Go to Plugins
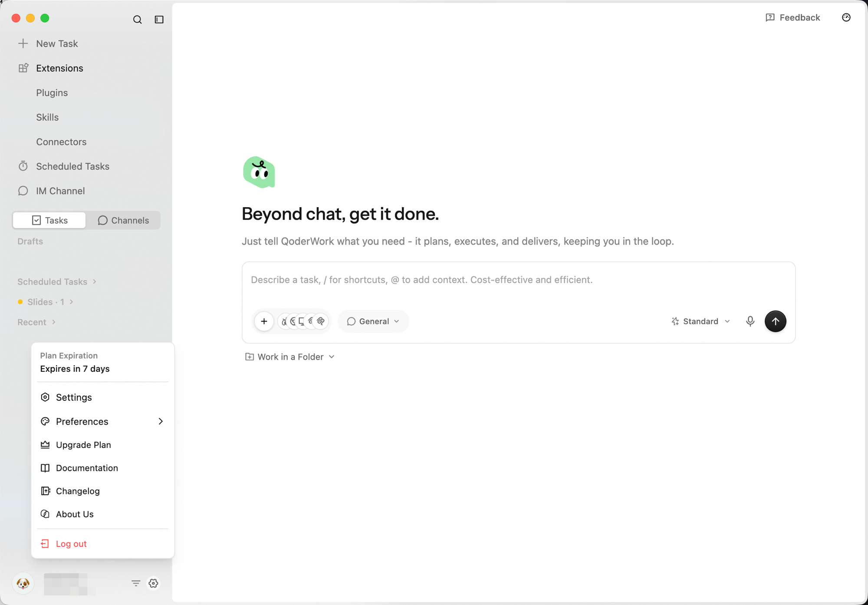Screen dimensions: 868x605 [52, 93]
